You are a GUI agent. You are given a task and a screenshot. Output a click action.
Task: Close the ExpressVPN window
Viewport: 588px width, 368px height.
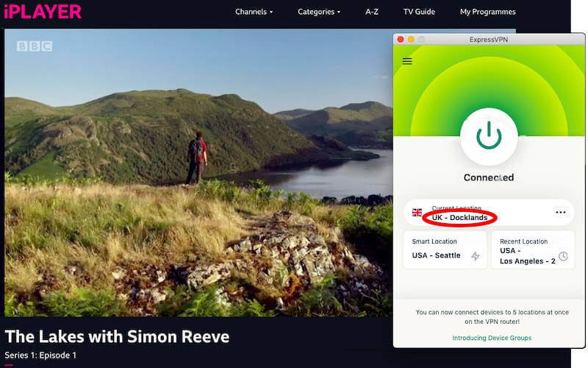click(401, 40)
